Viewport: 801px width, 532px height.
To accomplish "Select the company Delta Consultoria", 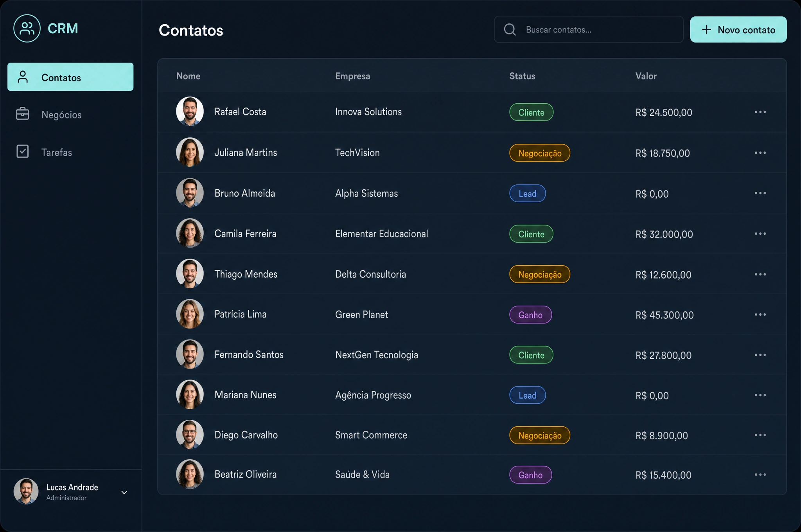I will click(370, 274).
